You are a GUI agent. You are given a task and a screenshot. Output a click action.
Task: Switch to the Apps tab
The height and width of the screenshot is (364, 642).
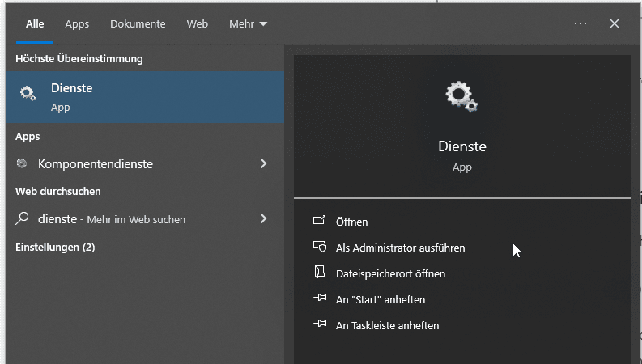tap(77, 24)
